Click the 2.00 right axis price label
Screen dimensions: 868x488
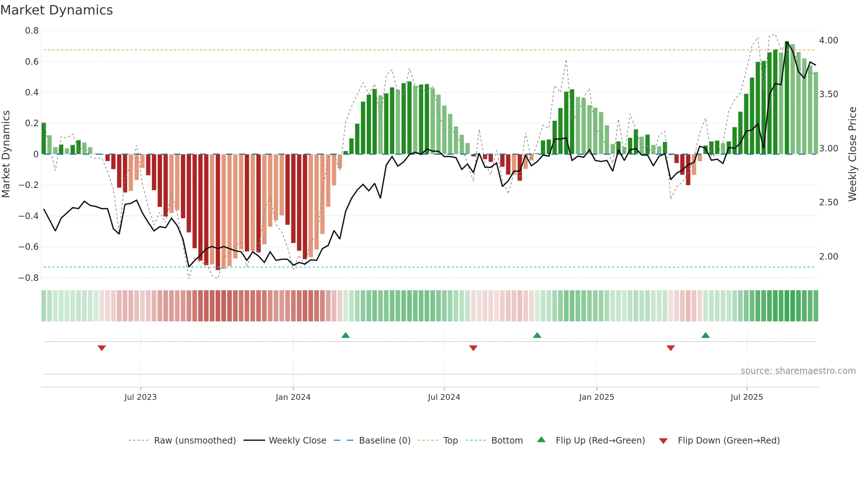(829, 256)
